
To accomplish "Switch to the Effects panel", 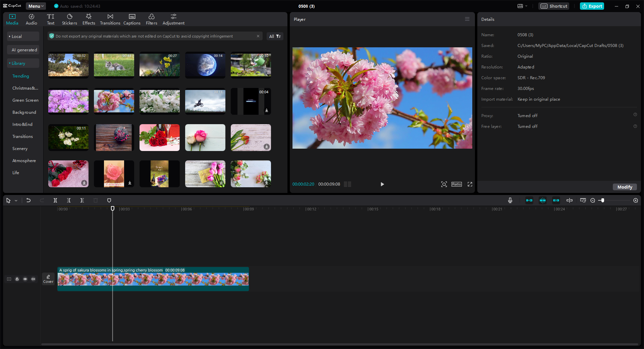I will tap(89, 18).
